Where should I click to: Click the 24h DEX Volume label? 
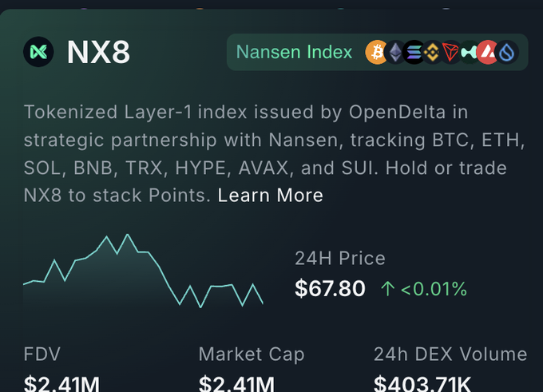coord(450,354)
